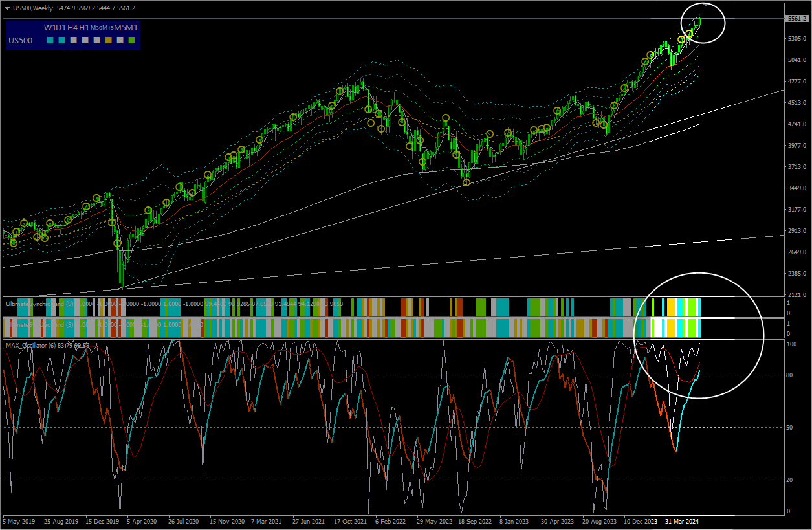Click the 15 Nov 2020 date label
Viewport: 812px width, 530px height.
(226, 521)
